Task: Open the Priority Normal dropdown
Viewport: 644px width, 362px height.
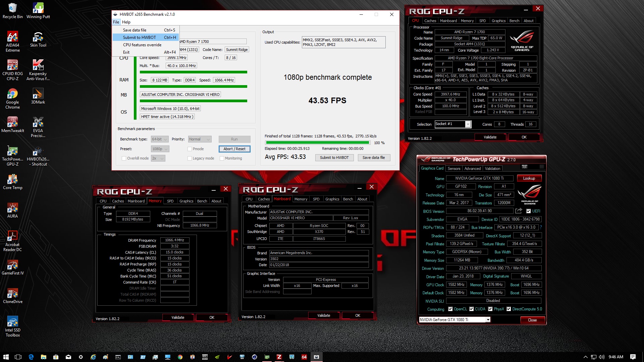Action: tap(200, 139)
